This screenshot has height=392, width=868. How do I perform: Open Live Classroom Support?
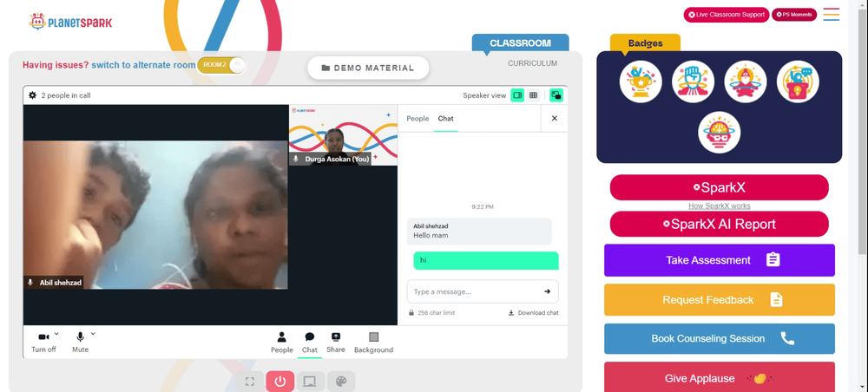point(727,15)
